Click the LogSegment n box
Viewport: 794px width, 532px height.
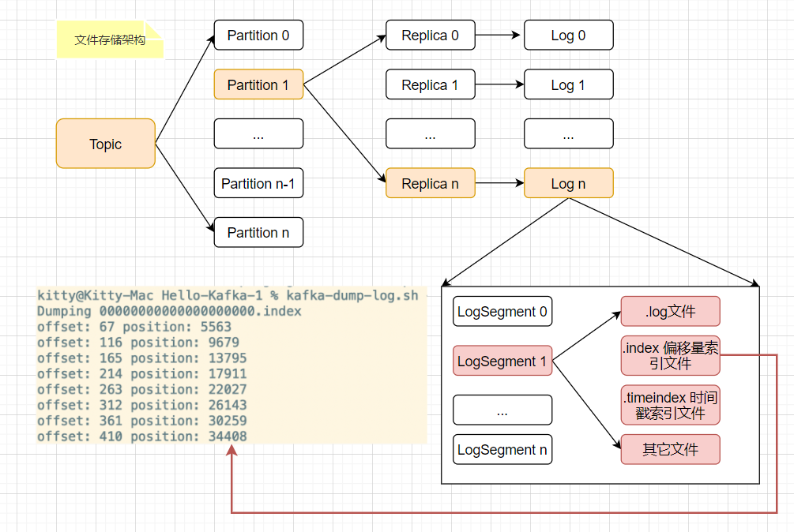click(x=502, y=450)
